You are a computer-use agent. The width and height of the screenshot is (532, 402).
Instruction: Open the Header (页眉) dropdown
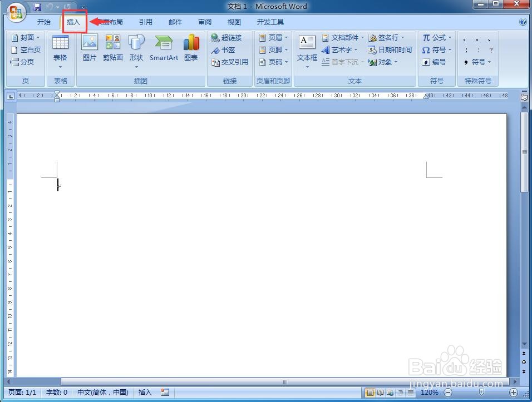[x=273, y=37]
